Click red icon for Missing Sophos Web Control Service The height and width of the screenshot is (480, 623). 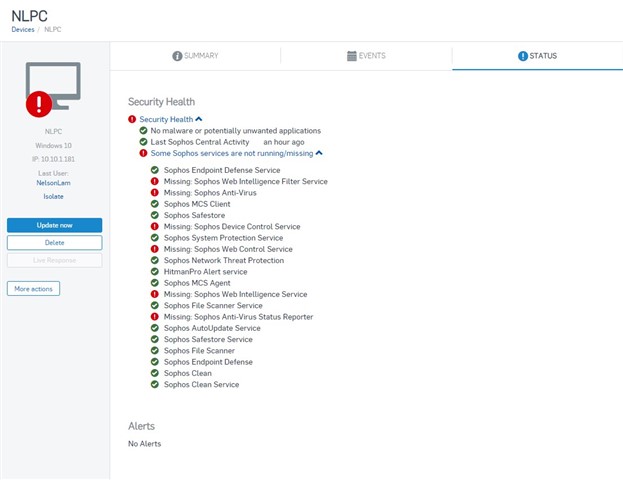(x=155, y=249)
